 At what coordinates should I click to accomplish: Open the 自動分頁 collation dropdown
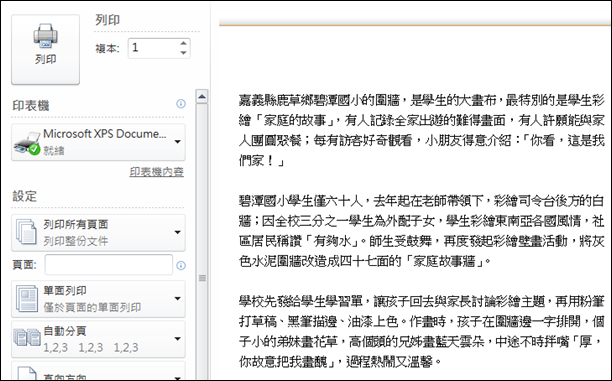(98, 339)
